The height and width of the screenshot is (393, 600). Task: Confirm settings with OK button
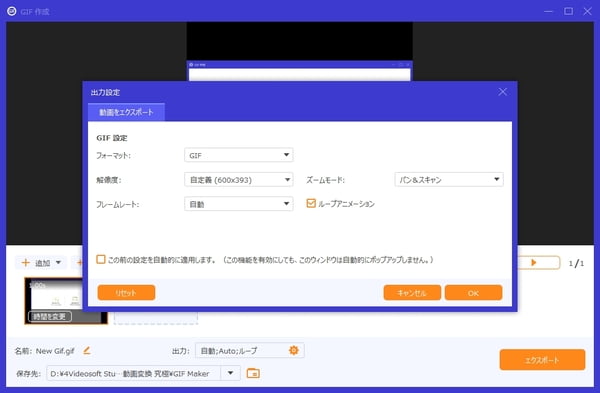tap(473, 293)
